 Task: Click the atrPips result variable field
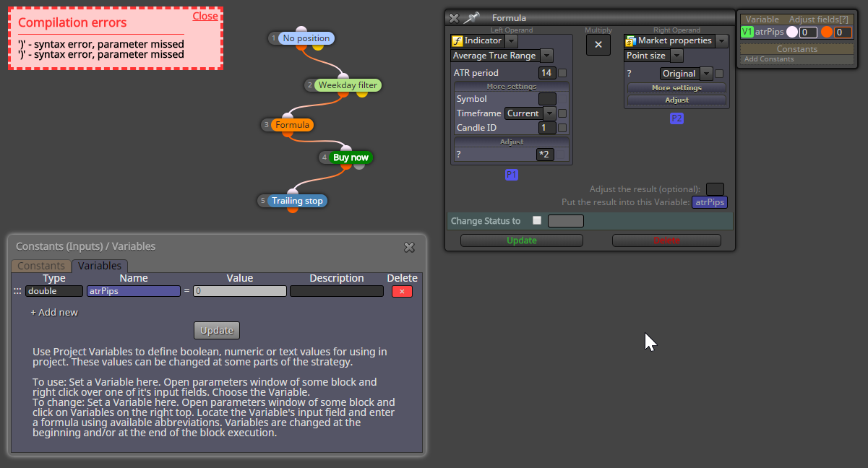710,203
